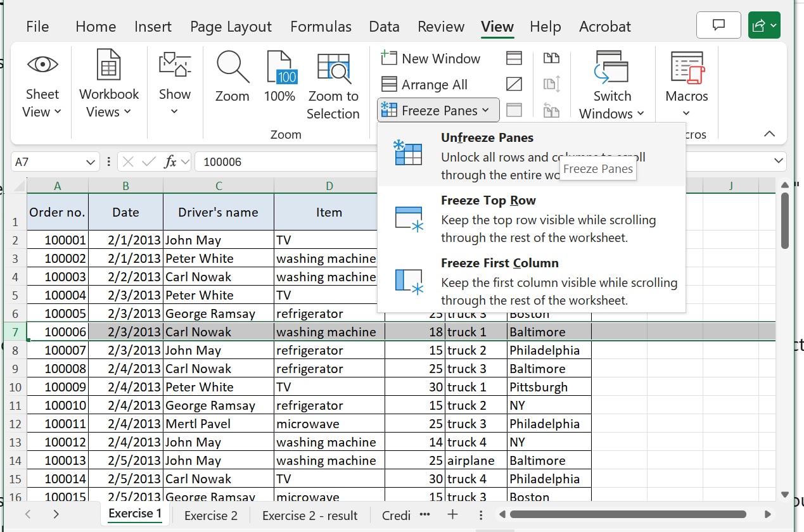
Task: Click Unfreeze Panes
Action: tap(487, 137)
